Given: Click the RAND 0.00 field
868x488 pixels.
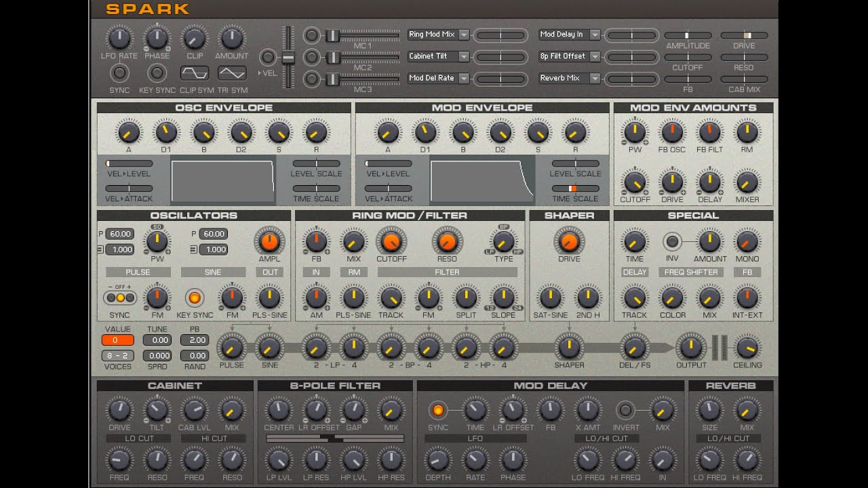Looking at the screenshot, I should click(x=195, y=356).
